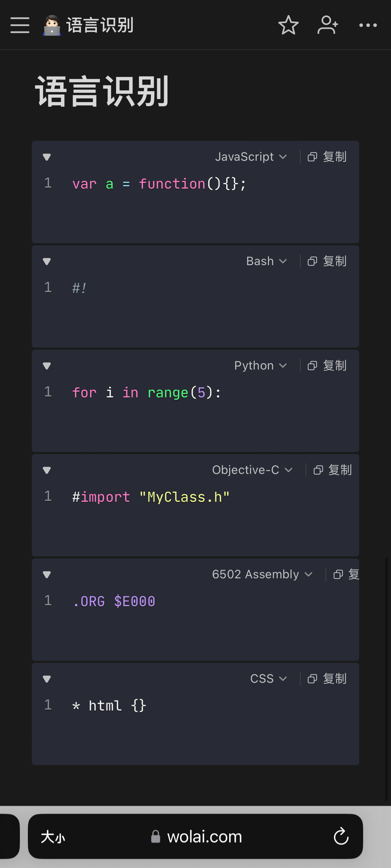Open the hamburger sidebar menu
The height and width of the screenshot is (868, 391).
20,25
